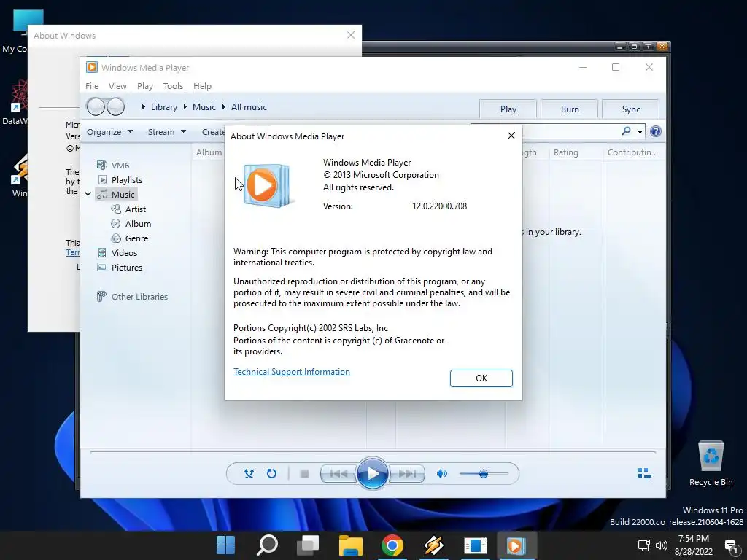Open the View menu
The width and height of the screenshot is (747, 560).
117,86
